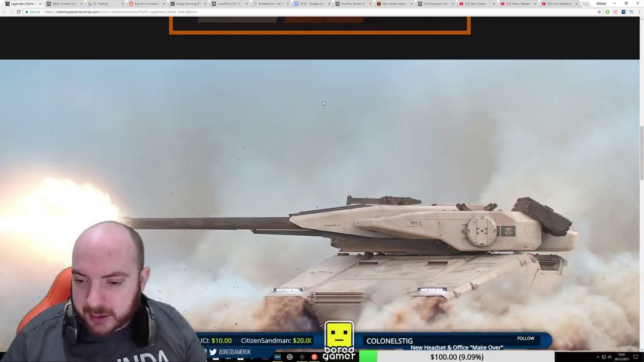Close the SC Trading tab

point(122,4)
